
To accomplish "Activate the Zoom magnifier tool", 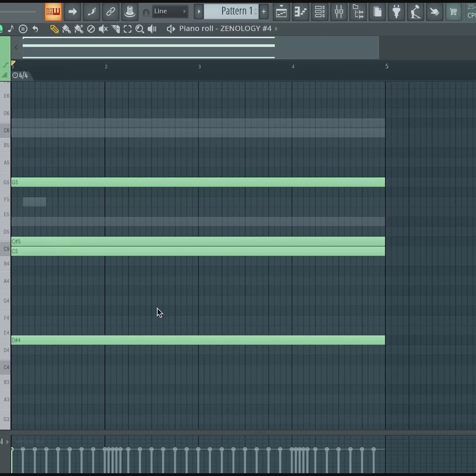I will pyautogui.click(x=140, y=29).
